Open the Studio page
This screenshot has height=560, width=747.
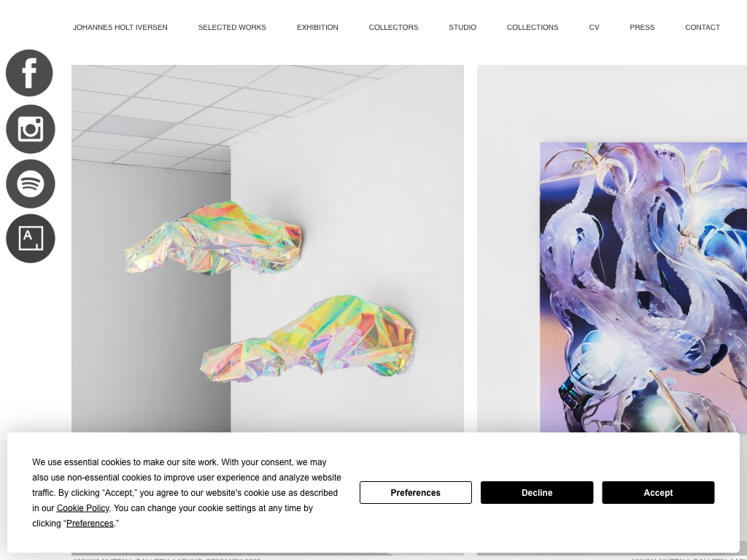click(462, 28)
